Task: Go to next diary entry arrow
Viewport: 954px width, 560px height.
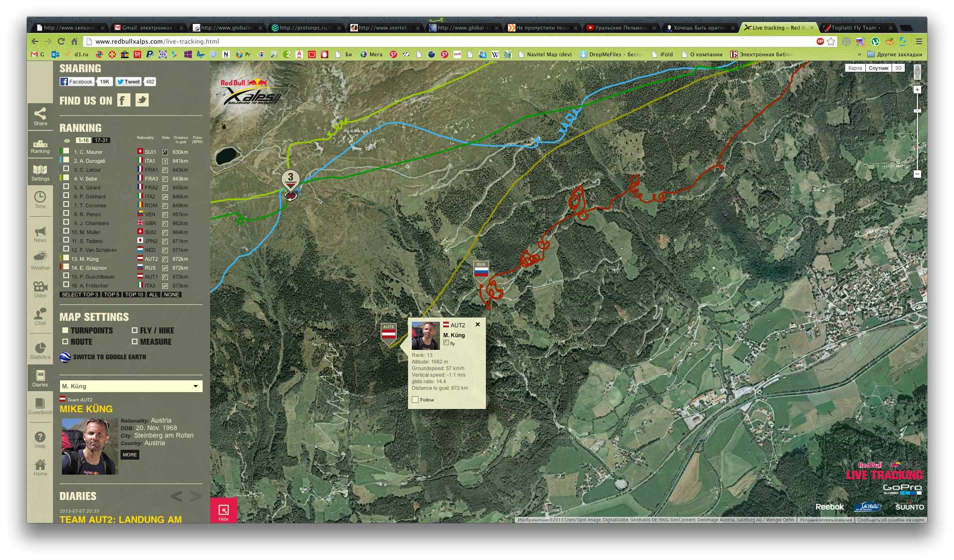Action: click(196, 496)
